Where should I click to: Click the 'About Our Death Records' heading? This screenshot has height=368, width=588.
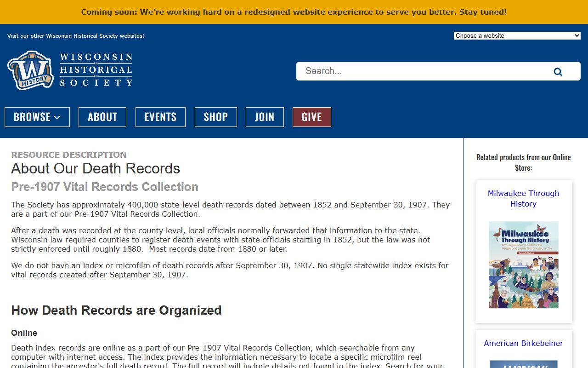tap(96, 168)
